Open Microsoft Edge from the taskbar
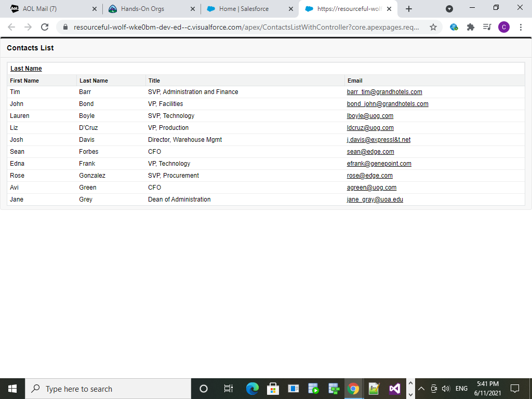 pos(252,388)
